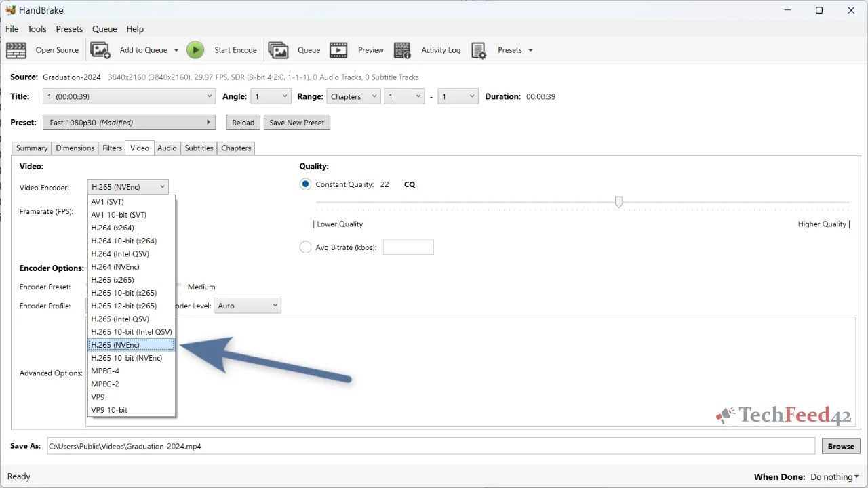Viewport: 868px width, 488px height.
Task: Open the Title dropdown
Action: [129, 97]
